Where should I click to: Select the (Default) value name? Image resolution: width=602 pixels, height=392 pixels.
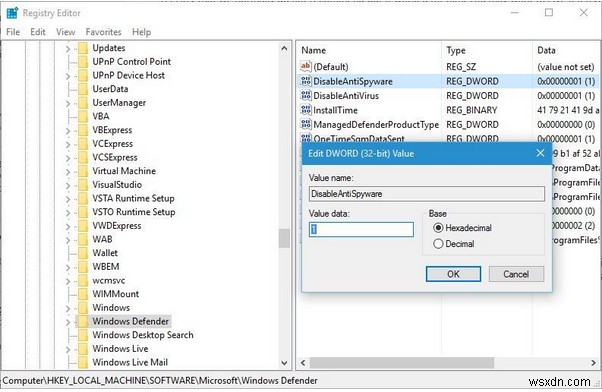tap(331, 67)
